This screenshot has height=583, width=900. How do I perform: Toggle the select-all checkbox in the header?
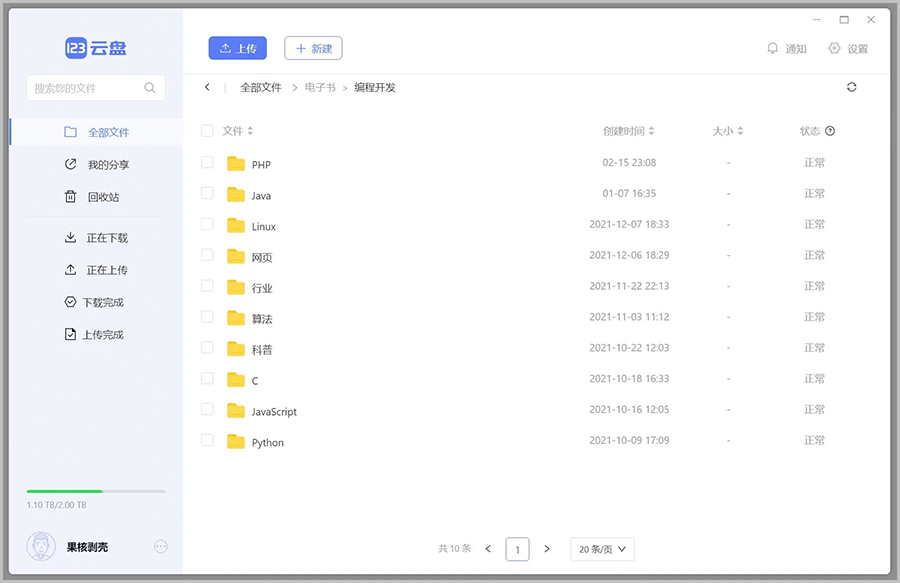207,131
